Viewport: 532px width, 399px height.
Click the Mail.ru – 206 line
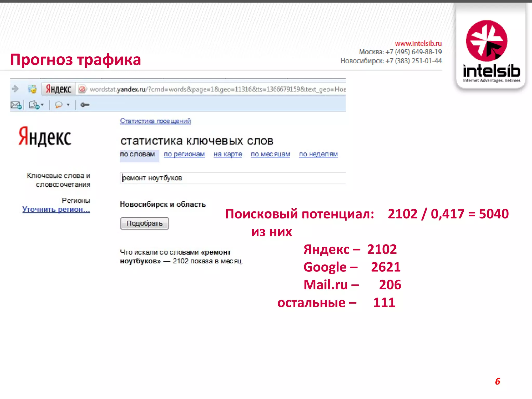point(353,285)
